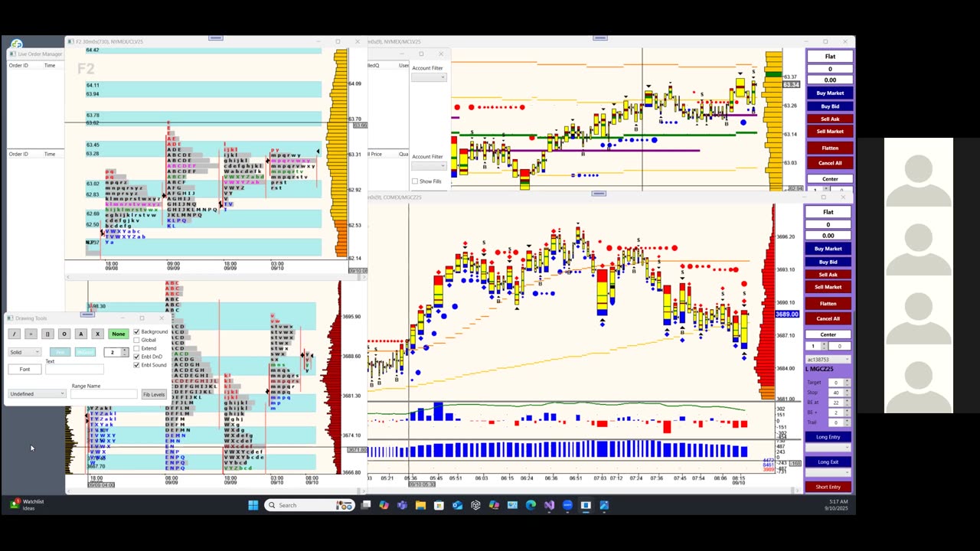This screenshot has height=551, width=980.
Task: Toggle the Enbl DnD checkbox
Action: click(136, 357)
